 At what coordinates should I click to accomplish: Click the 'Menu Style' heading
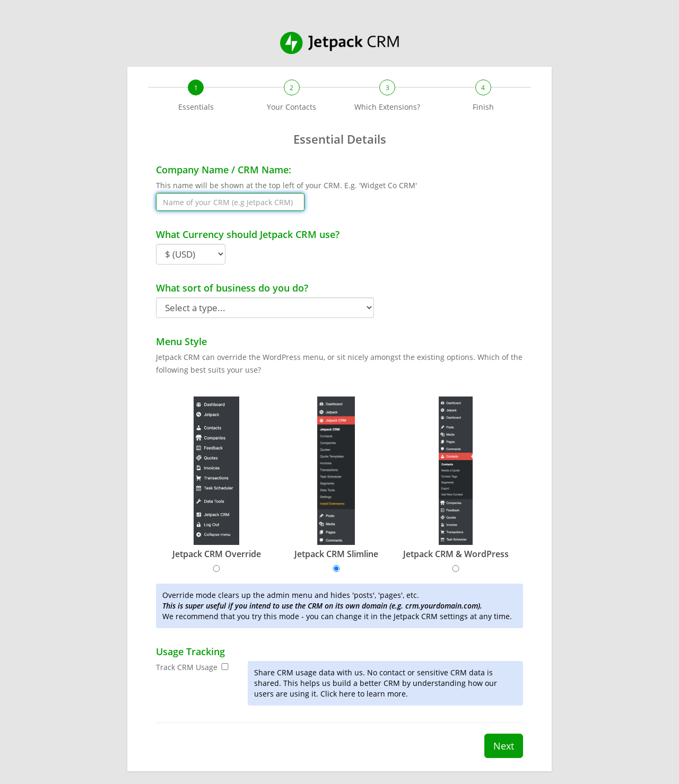click(x=181, y=342)
